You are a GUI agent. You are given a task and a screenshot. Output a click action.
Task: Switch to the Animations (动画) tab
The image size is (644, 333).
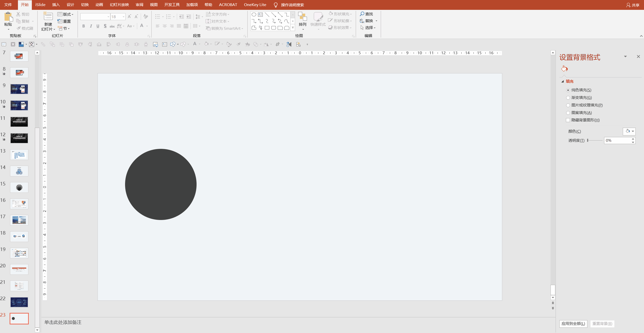[x=99, y=5]
